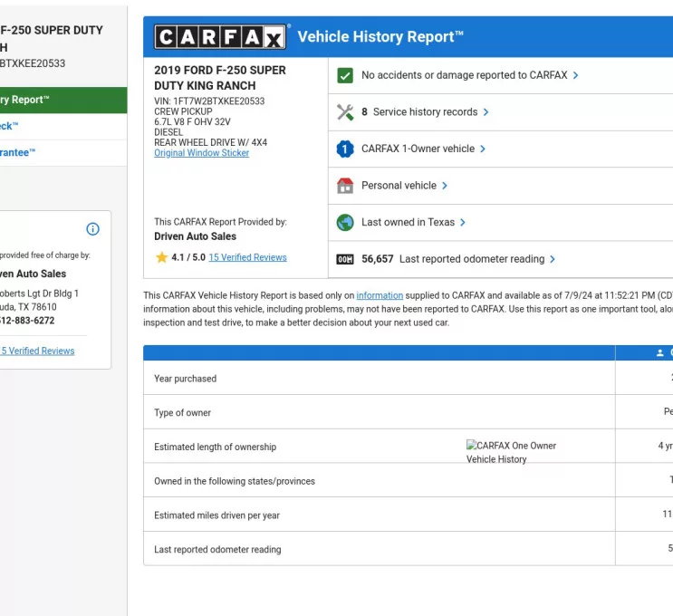Click the CARFAX One Owner Vehicle History image
The image size is (673, 616).
(511, 452)
